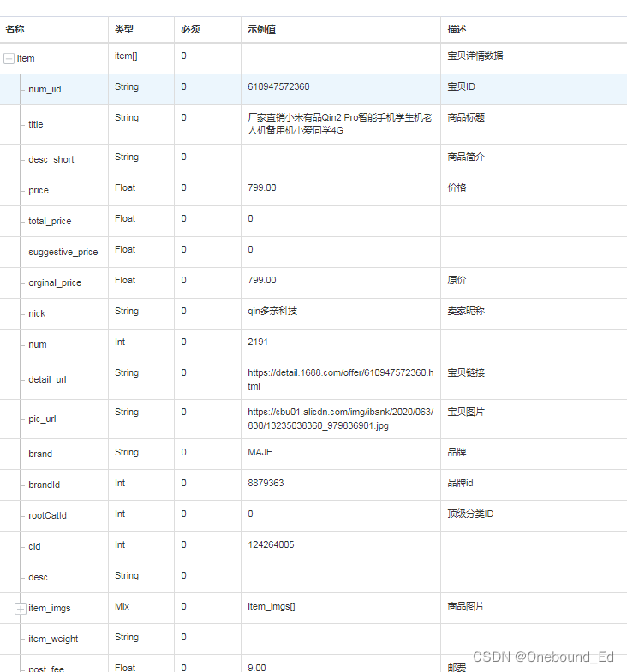Click the 宝贝链接 description cell
This screenshot has height=672, width=627.
[x=466, y=373]
